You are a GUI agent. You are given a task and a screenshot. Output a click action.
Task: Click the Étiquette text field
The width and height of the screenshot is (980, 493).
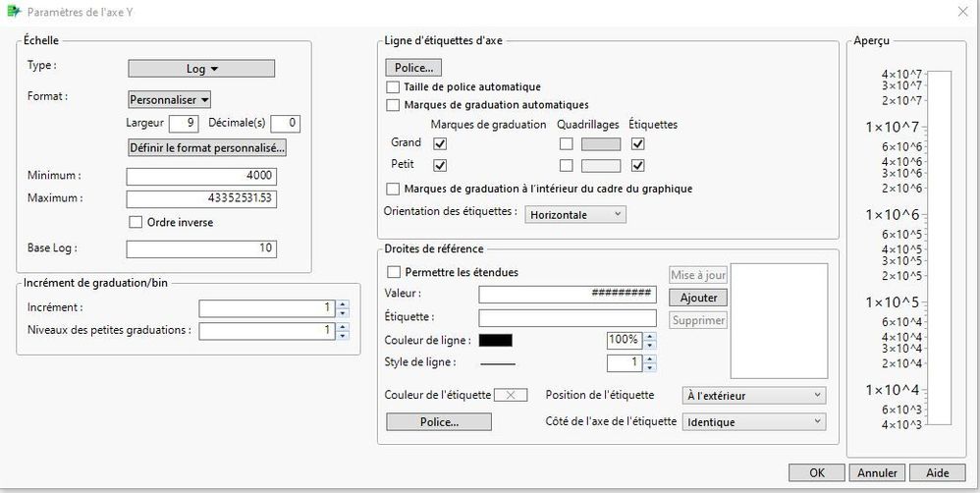pyautogui.click(x=568, y=318)
